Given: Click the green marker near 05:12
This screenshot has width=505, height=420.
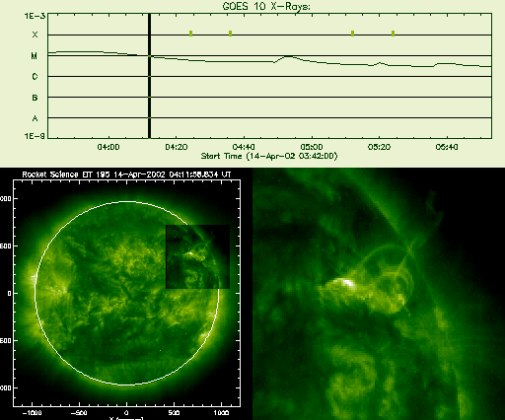Looking at the screenshot, I should pos(353,34).
